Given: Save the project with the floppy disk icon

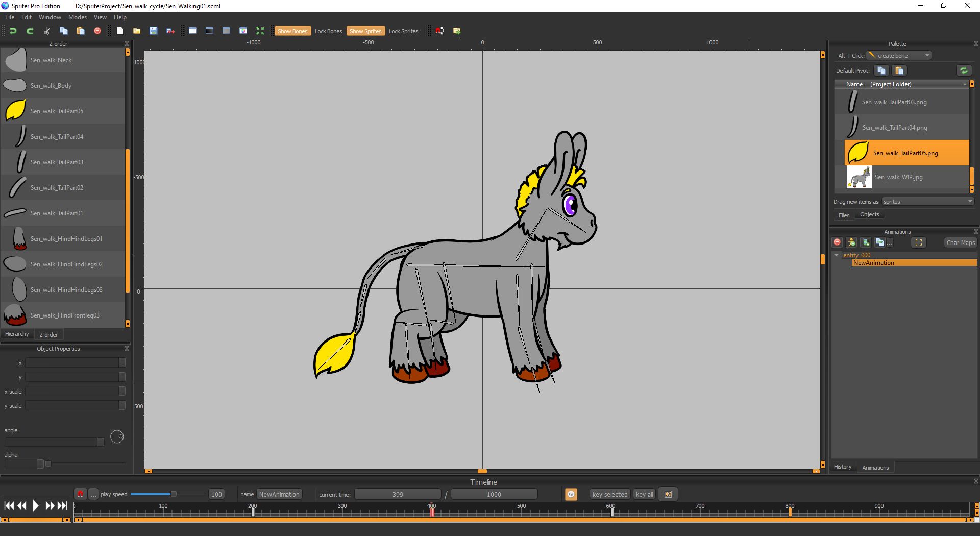Looking at the screenshot, I should [x=153, y=31].
